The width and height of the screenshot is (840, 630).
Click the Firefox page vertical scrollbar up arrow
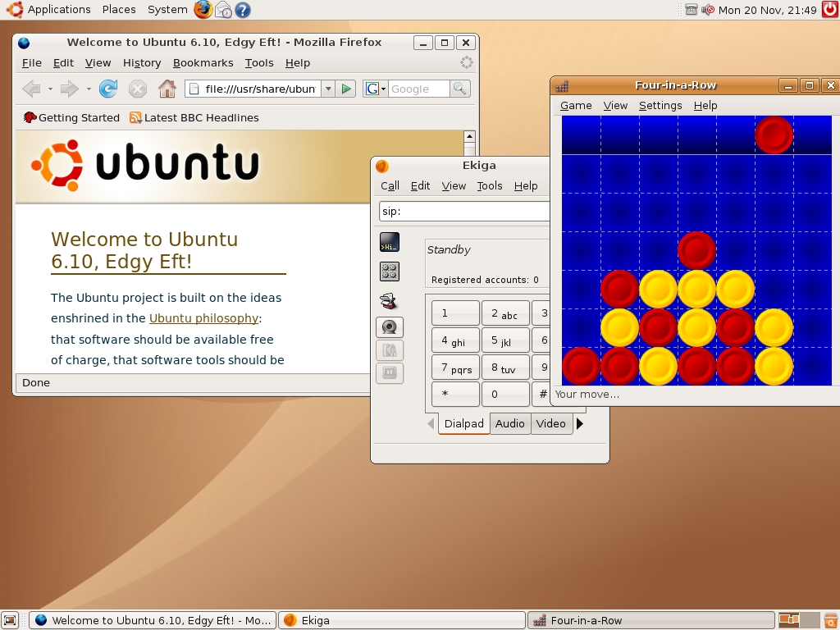469,137
